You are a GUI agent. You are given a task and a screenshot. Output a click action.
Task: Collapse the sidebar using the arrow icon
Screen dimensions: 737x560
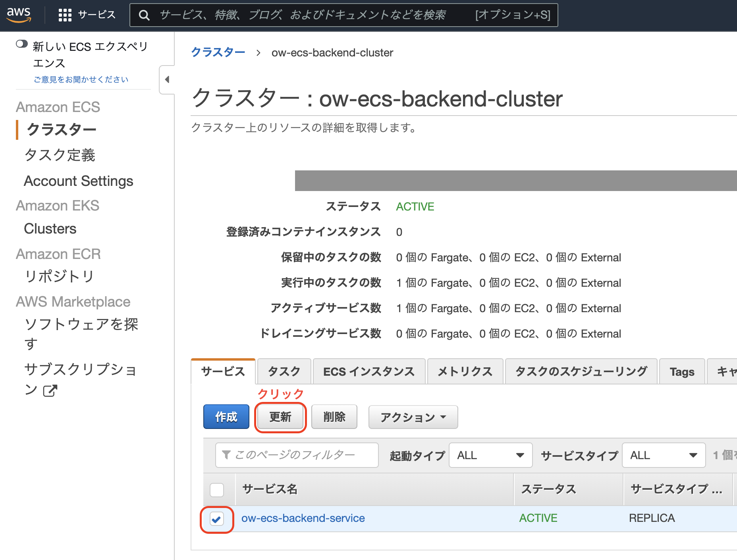click(x=167, y=79)
